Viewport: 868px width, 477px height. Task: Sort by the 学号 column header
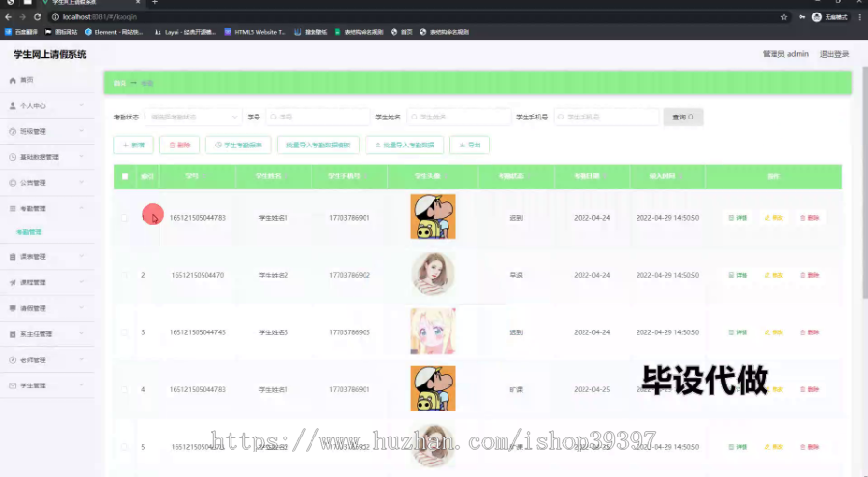pos(197,176)
